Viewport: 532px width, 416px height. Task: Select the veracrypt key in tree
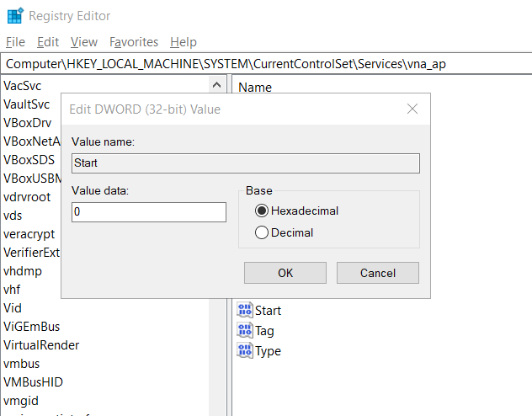(x=29, y=234)
